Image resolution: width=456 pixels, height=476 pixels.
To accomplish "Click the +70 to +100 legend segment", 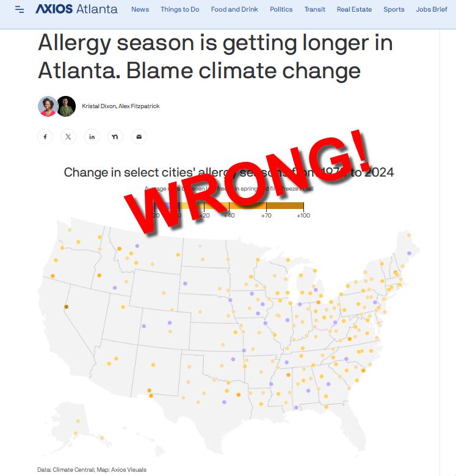I will [284, 205].
